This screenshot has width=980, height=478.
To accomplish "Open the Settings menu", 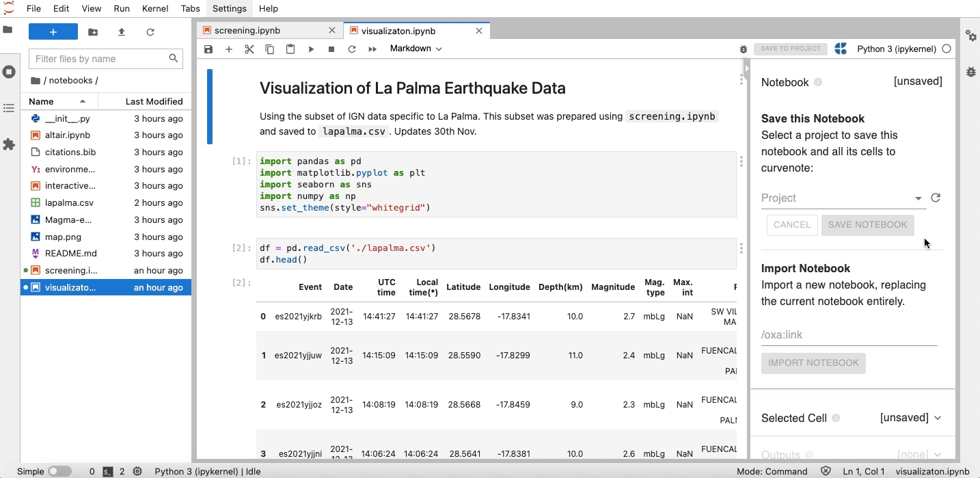I will [x=229, y=8].
